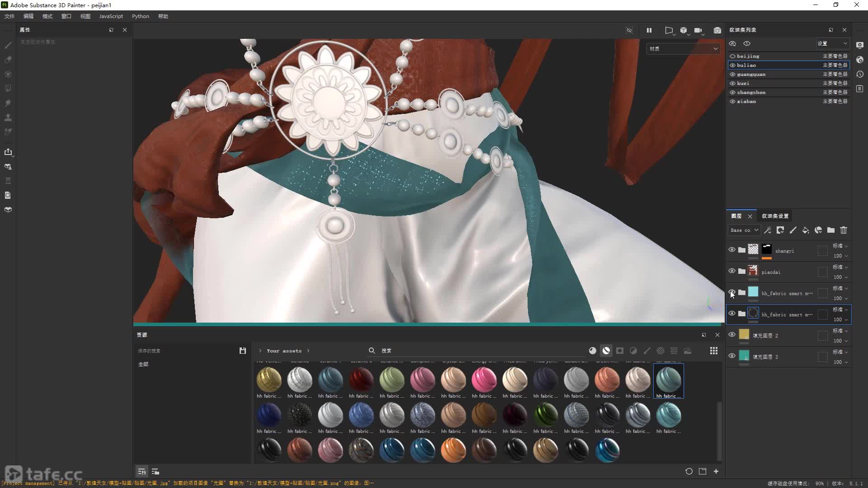Image resolution: width=868 pixels, height=488 pixels.
Task: Add a smart material layer icon
Action: pyautogui.click(x=818, y=230)
